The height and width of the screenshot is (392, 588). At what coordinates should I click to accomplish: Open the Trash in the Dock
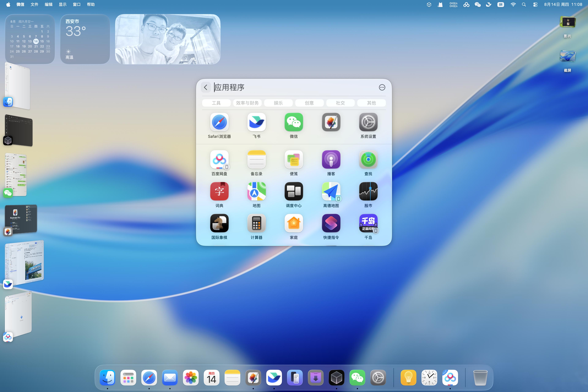[x=480, y=377]
